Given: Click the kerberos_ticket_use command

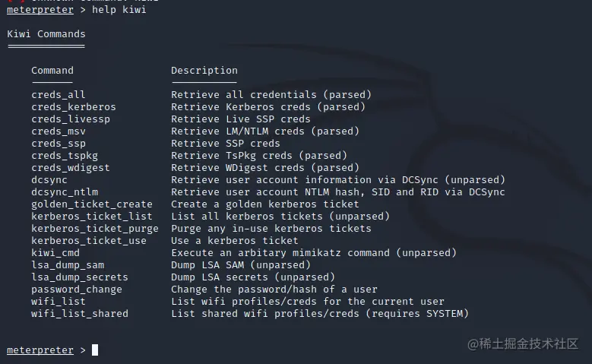Looking at the screenshot, I should [x=89, y=241].
